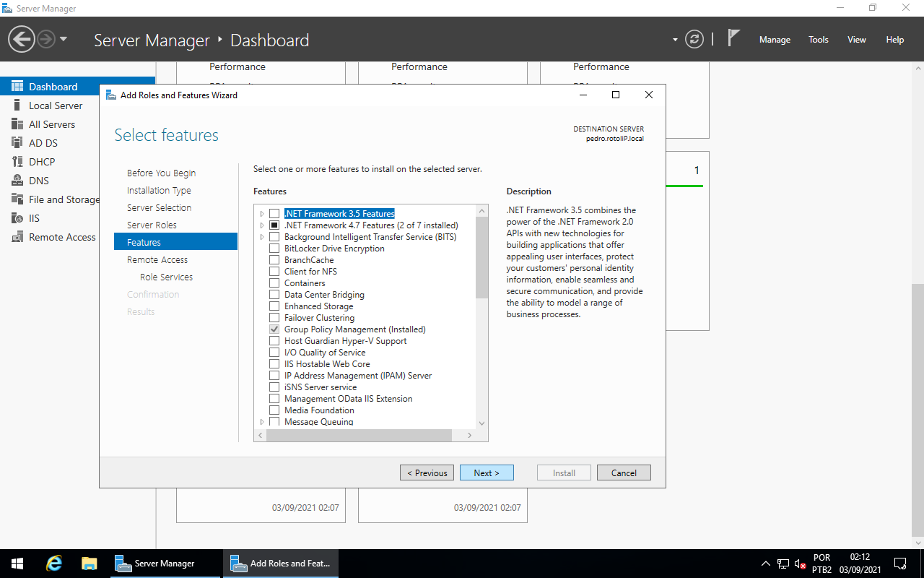The height and width of the screenshot is (578, 924).
Task: Open the Manage menu
Action: (775, 40)
